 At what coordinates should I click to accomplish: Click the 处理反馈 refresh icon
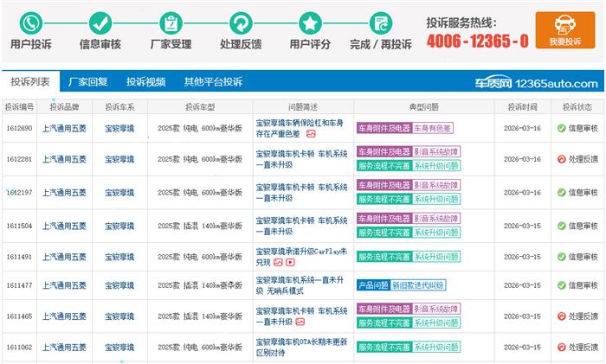pos(241,22)
